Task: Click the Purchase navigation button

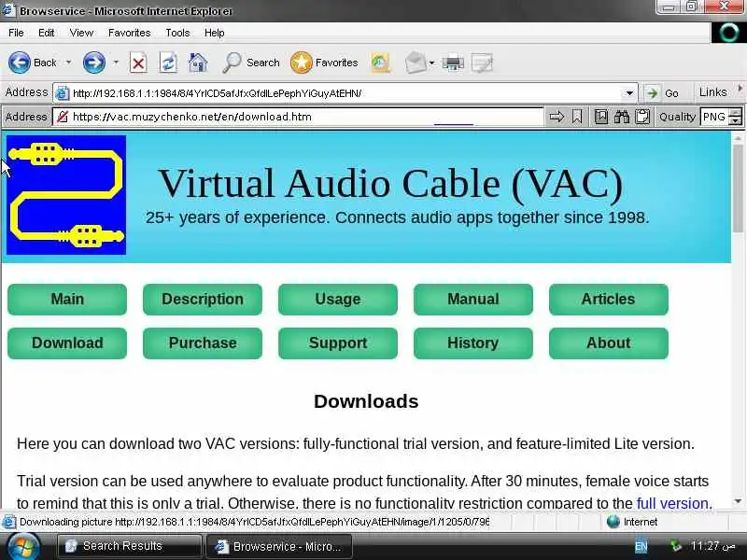Action: click(x=203, y=343)
